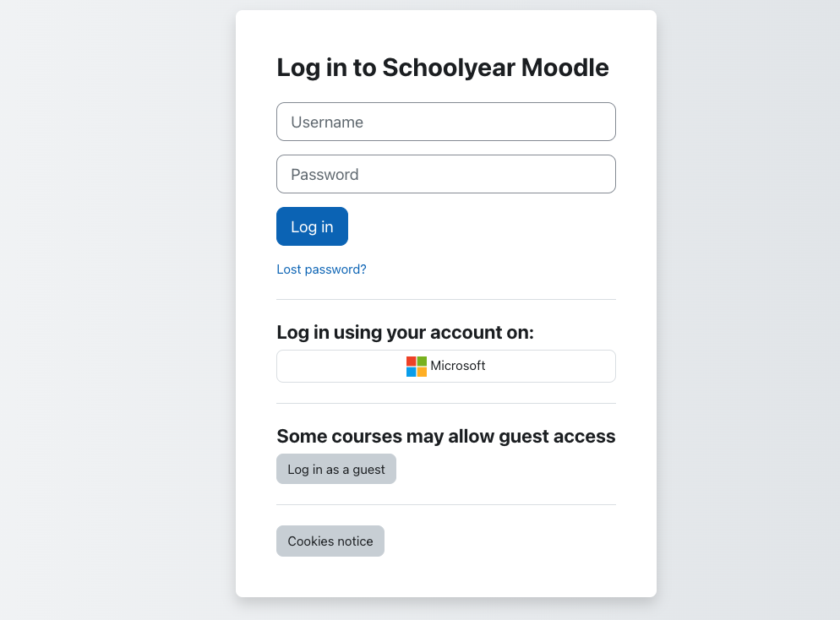Open the Lost password? link
The height and width of the screenshot is (620, 840).
click(321, 269)
